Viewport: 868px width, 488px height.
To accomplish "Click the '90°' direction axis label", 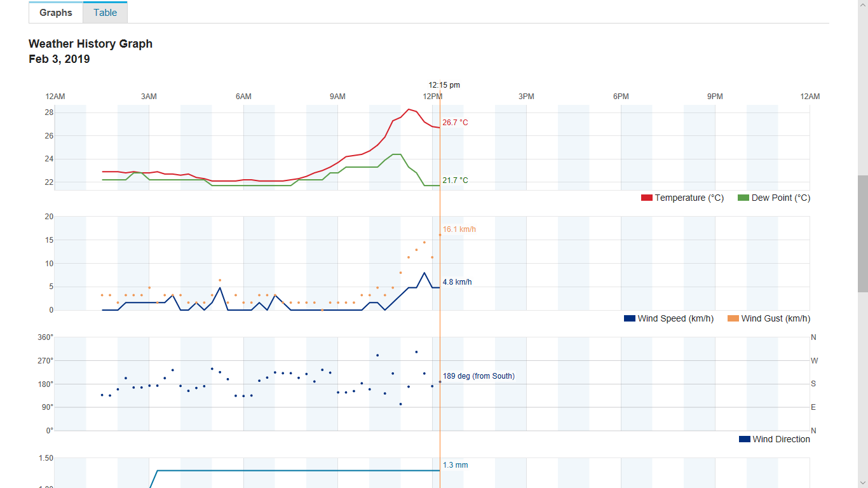I will (x=48, y=407).
